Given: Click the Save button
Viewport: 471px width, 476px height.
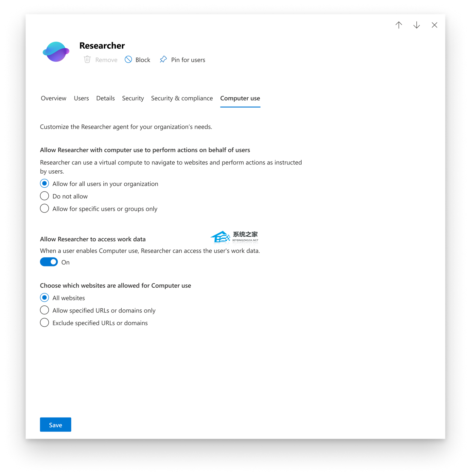Looking at the screenshot, I should (x=56, y=425).
